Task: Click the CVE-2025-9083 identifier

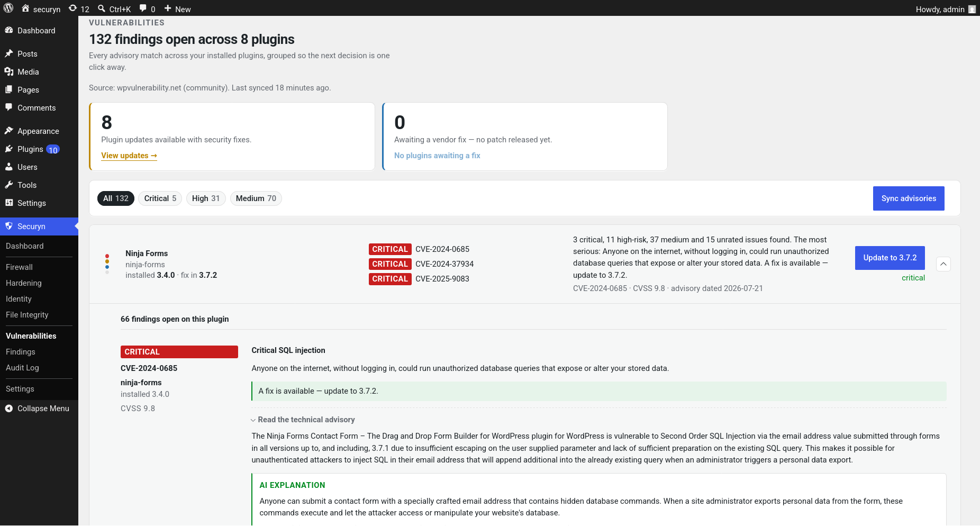Action: pyautogui.click(x=442, y=279)
